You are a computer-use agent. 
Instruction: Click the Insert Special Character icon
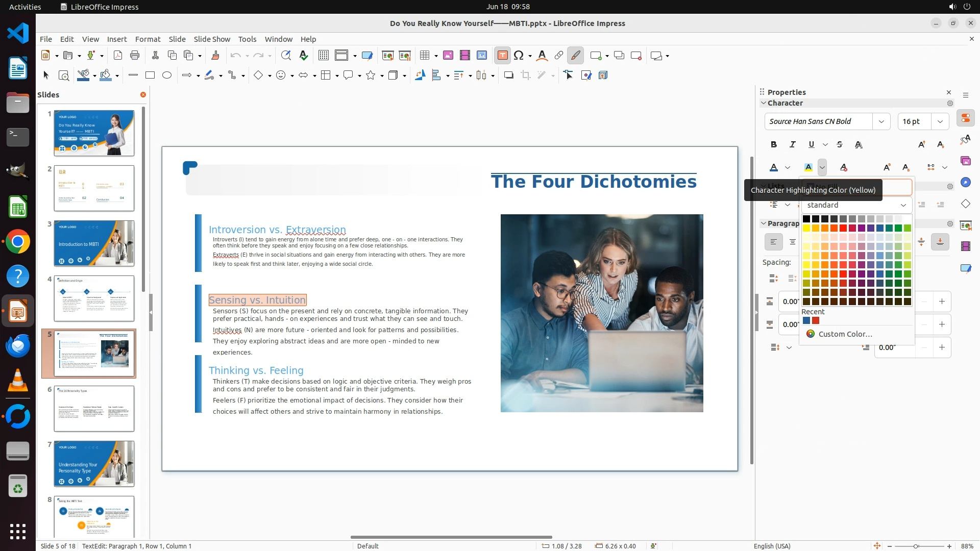(x=519, y=56)
